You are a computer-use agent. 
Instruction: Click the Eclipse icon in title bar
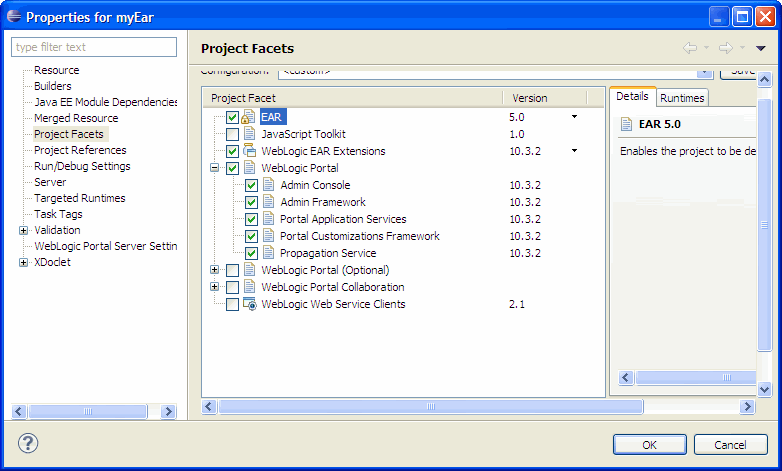pyautogui.click(x=14, y=16)
